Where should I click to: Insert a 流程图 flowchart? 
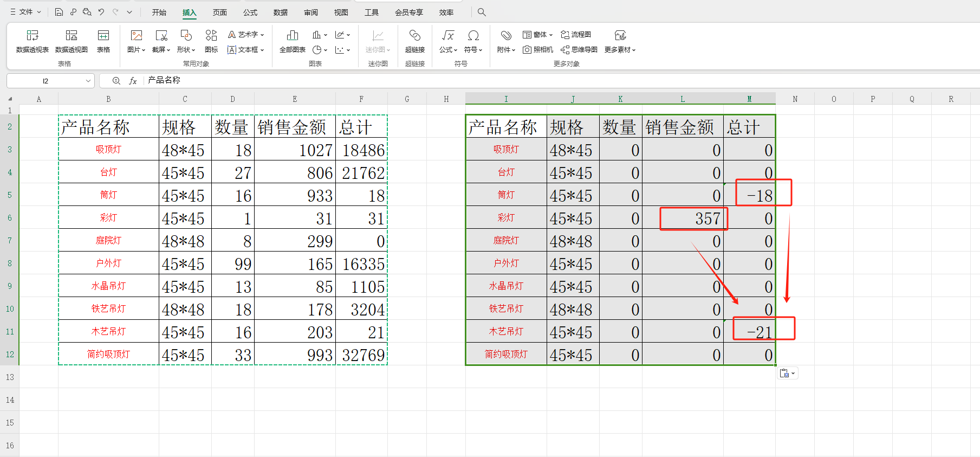tap(576, 35)
